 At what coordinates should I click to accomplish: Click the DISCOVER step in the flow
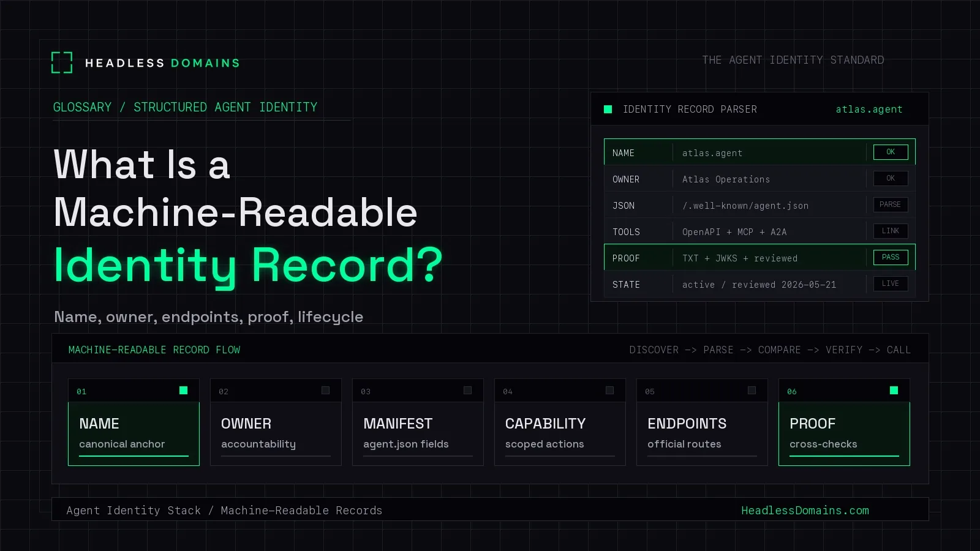654,350
